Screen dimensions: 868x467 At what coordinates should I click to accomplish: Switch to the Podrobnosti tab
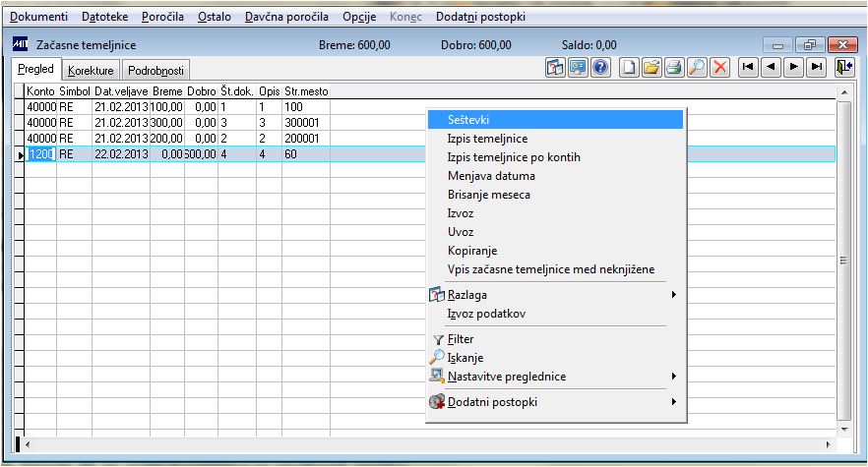(155, 70)
